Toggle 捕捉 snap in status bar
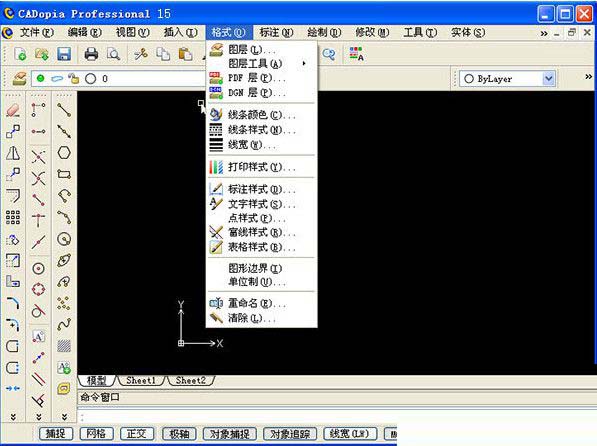 pos(56,433)
